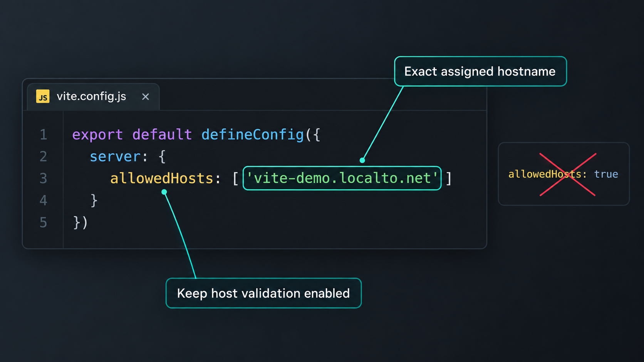The height and width of the screenshot is (362, 644).
Task: Click the 'server' property key
Action: coord(115,157)
